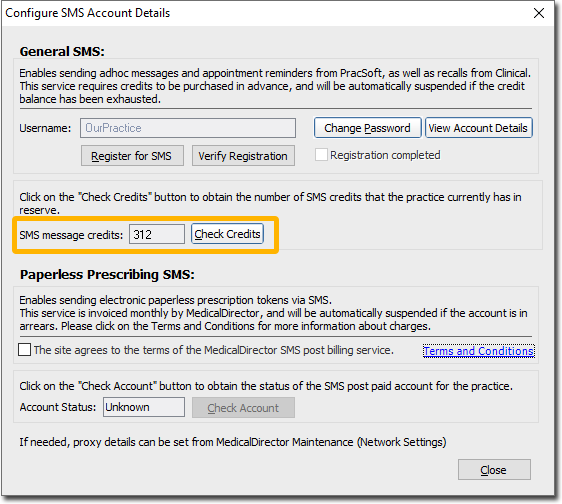Close the dialog with the X icon
Viewport: 562px width, 504px height.
pyautogui.click(x=539, y=13)
